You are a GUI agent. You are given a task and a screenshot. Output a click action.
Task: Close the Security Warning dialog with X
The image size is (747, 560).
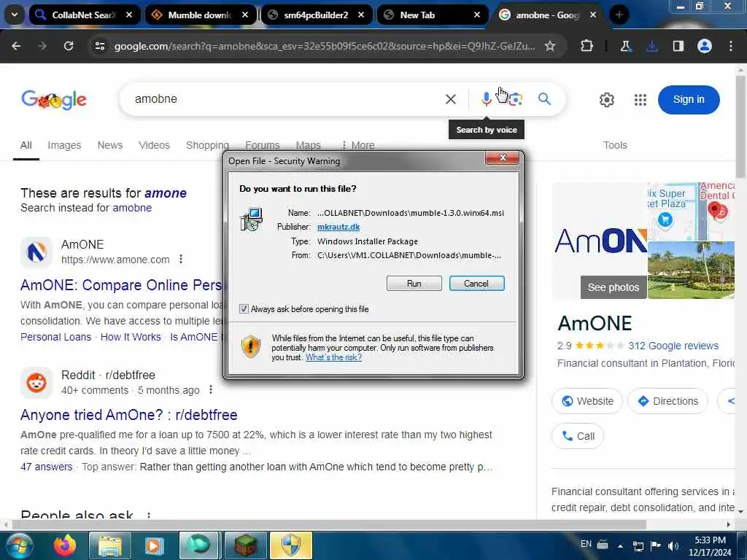point(502,157)
